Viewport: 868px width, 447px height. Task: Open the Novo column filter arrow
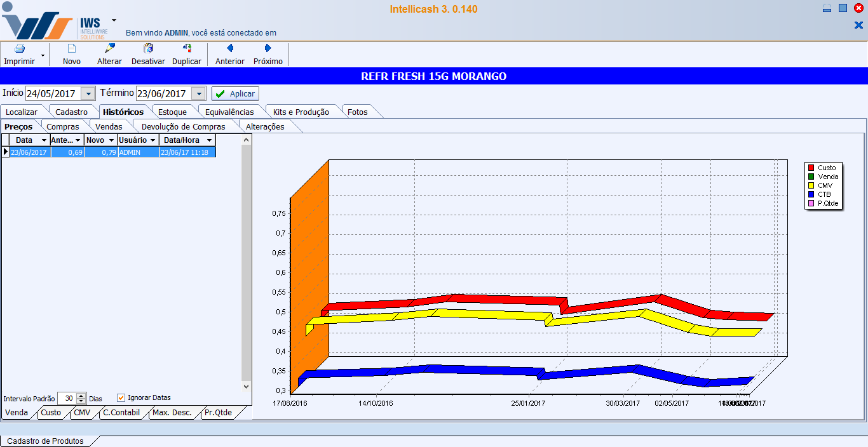tap(111, 140)
